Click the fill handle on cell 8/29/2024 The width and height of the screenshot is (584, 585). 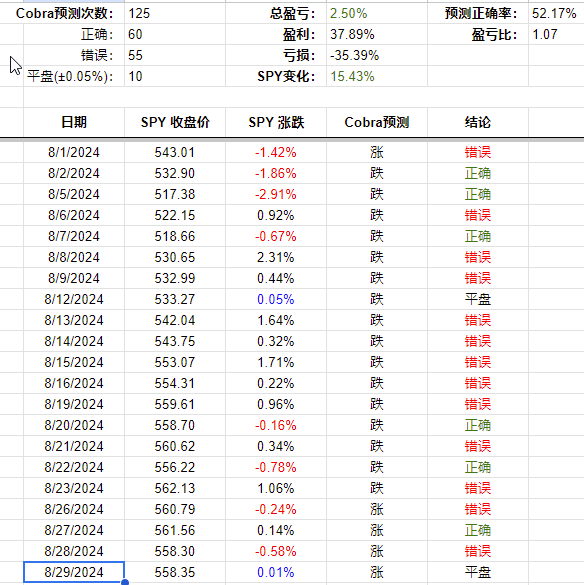point(125,582)
